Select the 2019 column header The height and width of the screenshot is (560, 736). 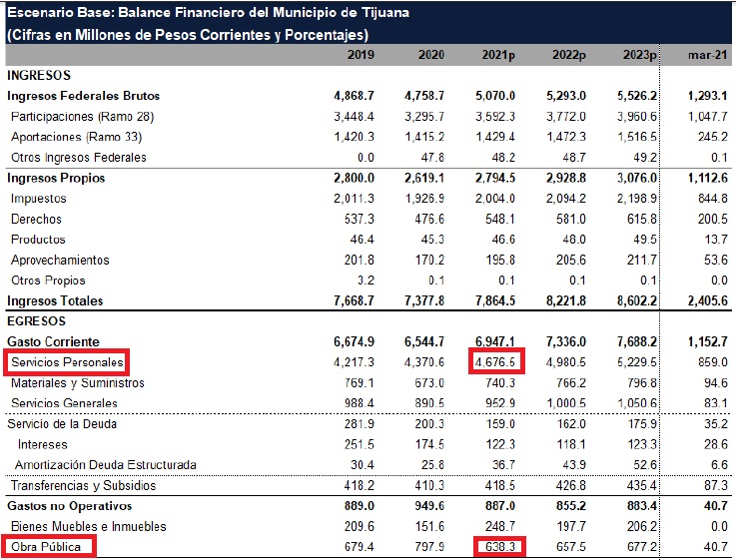(x=361, y=55)
